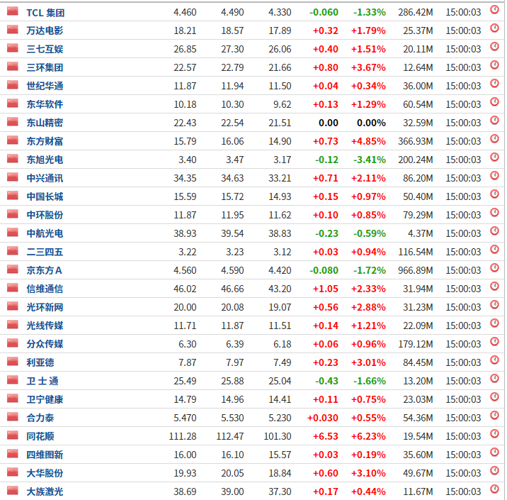507x500 pixels.
Task: Click the clock icon in 利亚德 row
Action: 495,360
